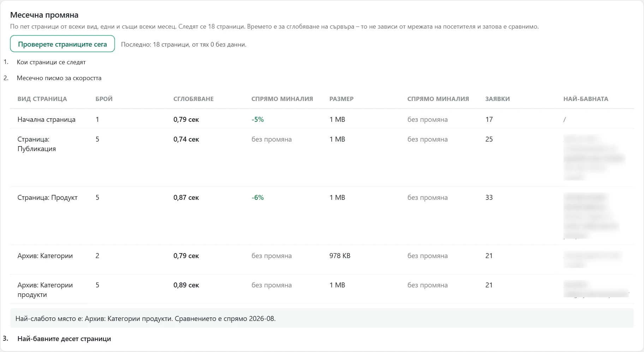
Task: Click the "/" slowest page link for Начална страница
Action: tap(565, 119)
